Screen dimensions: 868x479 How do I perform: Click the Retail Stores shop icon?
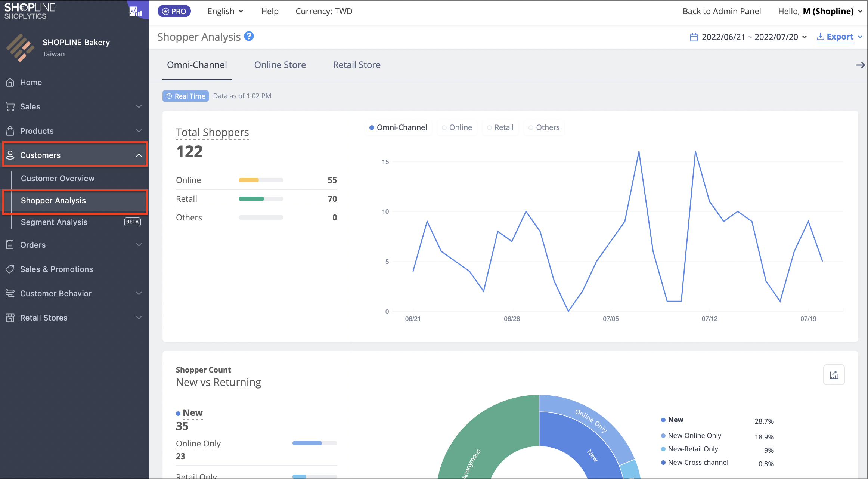tap(10, 318)
